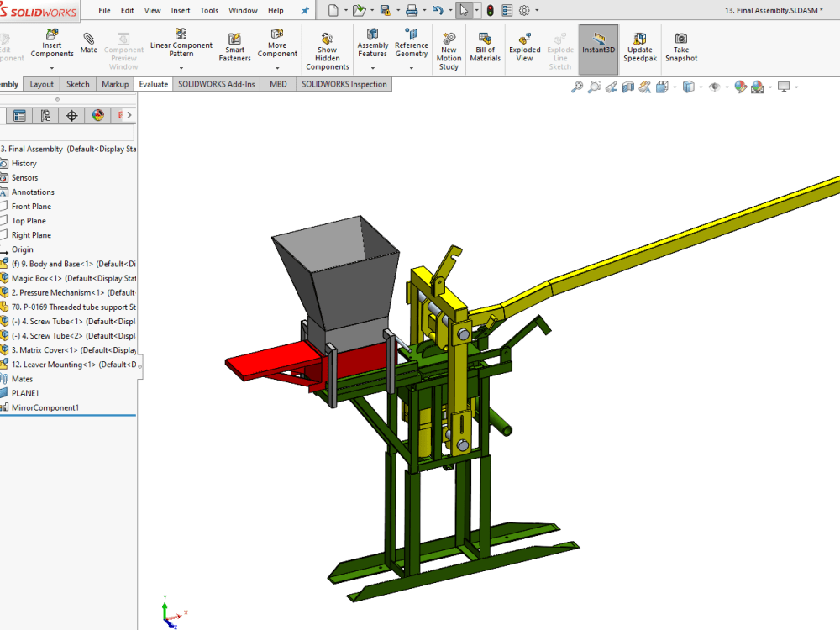Click the Exploded View tool
This screenshot has height=630, width=840.
(524, 45)
